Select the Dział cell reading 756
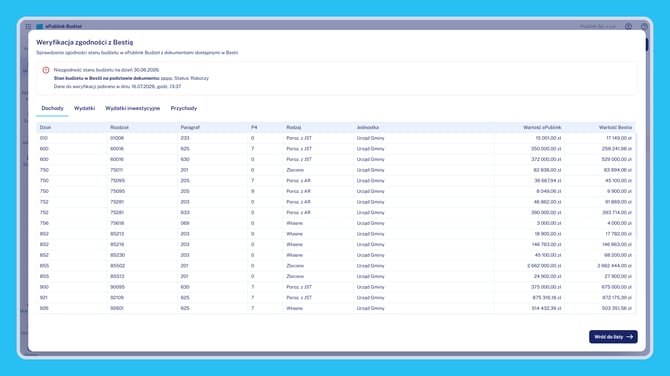Screen dimensions: 670x376 [x=44, y=223]
